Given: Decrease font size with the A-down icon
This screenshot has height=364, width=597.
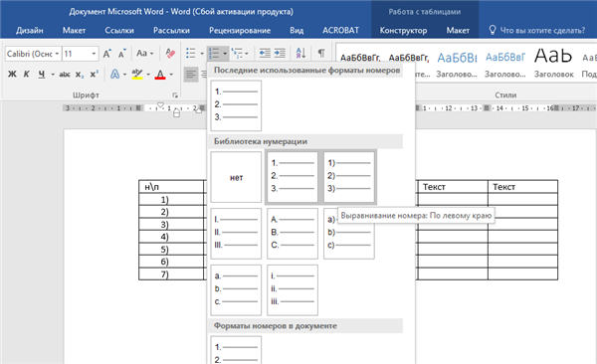Looking at the screenshot, I should pyautogui.click(x=121, y=54).
